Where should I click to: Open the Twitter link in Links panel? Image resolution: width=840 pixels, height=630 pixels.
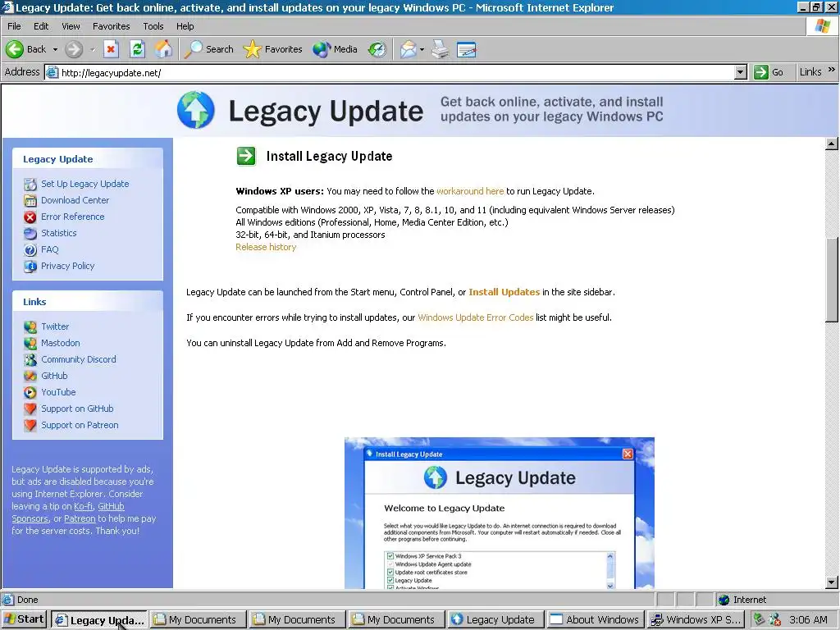click(55, 326)
